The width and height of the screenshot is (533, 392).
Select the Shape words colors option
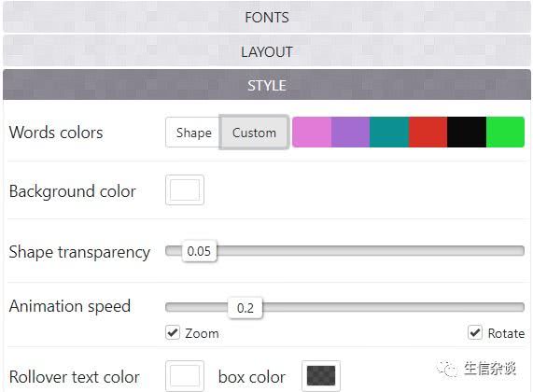pos(193,133)
